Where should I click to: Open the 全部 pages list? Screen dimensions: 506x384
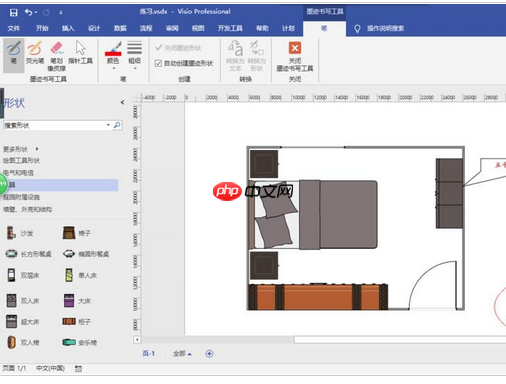[x=182, y=354]
